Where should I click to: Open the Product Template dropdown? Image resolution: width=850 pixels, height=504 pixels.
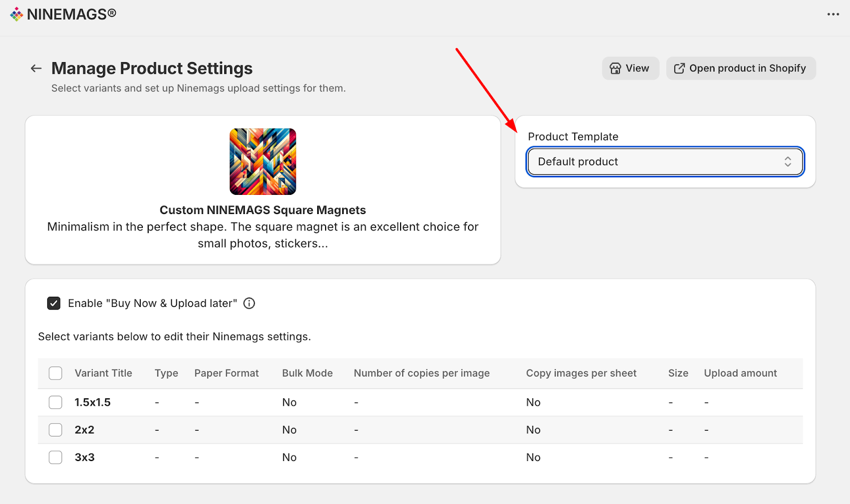(x=665, y=161)
